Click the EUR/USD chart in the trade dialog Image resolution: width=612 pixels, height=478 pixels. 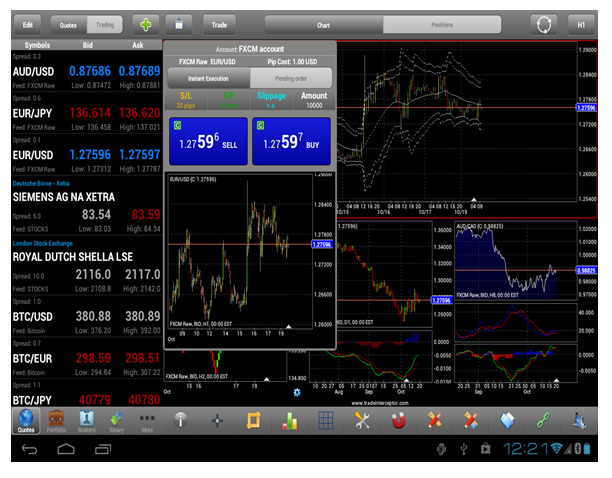[x=240, y=252]
